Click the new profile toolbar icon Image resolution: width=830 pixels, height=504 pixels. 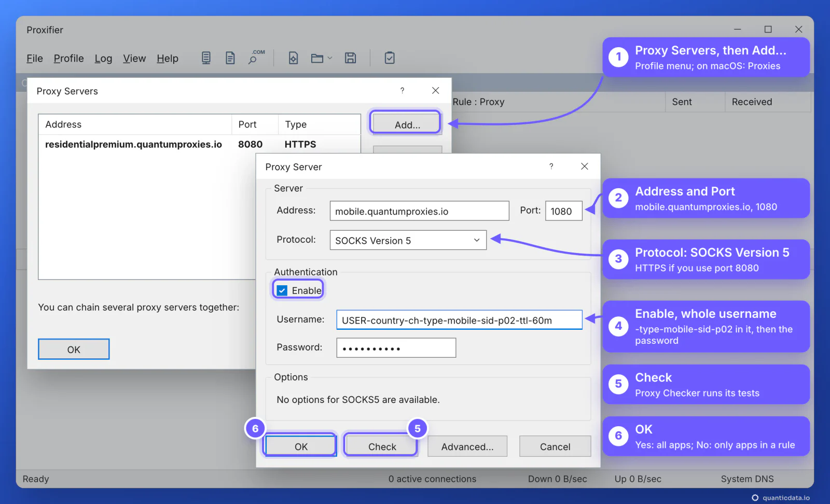point(293,58)
